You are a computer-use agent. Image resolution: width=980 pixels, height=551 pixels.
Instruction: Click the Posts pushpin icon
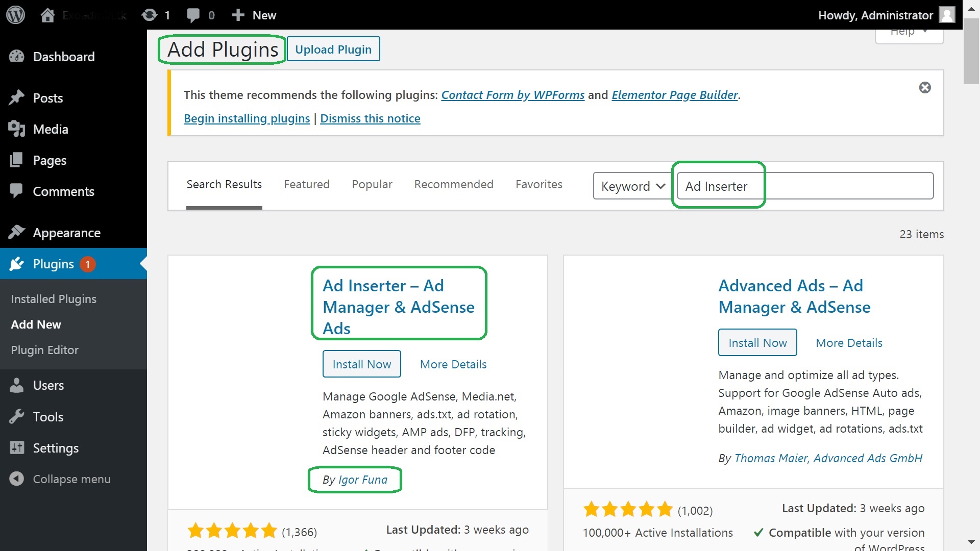(x=16, y=97)
